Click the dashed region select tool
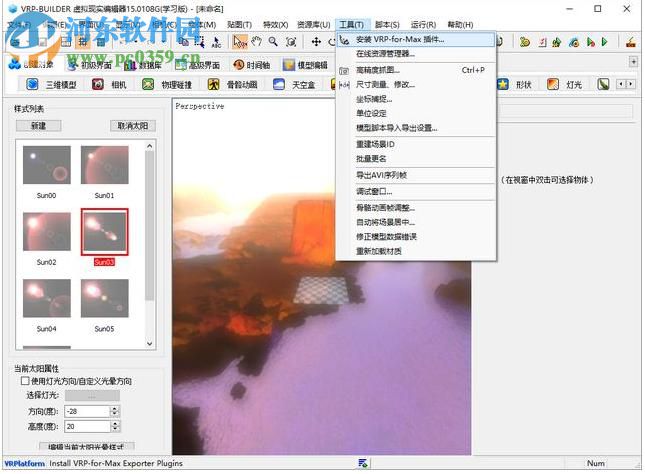Image resolution: width=645 pixels, height=474 pixels. pyautogui.click(x=200, y=42)
